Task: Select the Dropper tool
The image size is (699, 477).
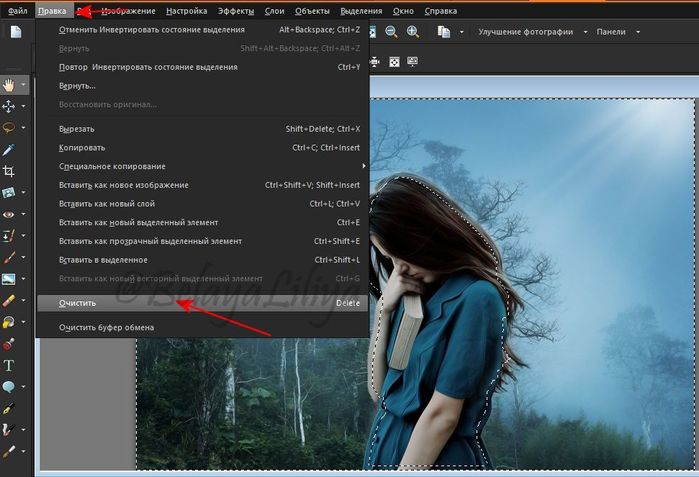Action: tap(8, 149)
